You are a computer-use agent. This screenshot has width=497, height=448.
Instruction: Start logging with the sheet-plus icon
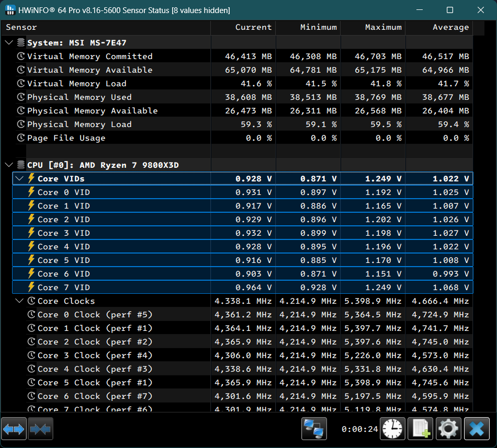click(420, 429)
